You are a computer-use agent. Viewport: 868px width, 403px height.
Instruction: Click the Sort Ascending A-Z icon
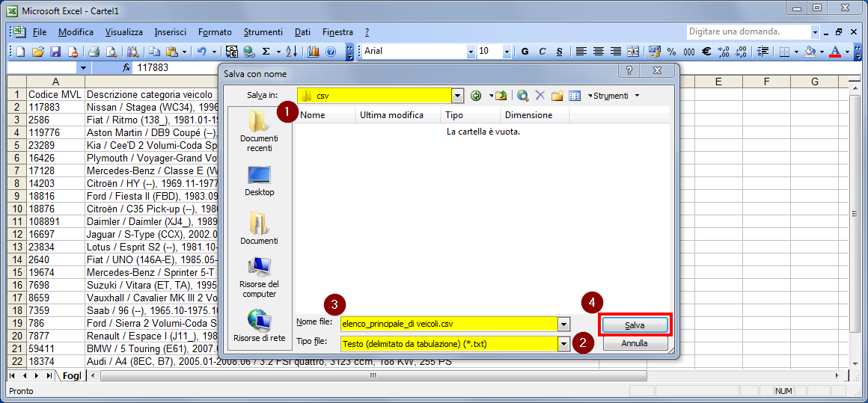292,52
